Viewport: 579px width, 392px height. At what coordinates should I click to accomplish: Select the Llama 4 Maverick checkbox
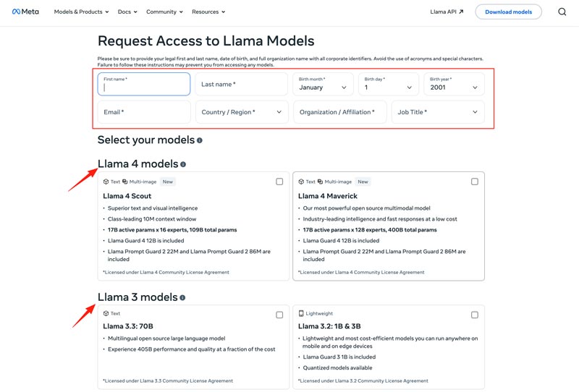[x=475, y=182]
